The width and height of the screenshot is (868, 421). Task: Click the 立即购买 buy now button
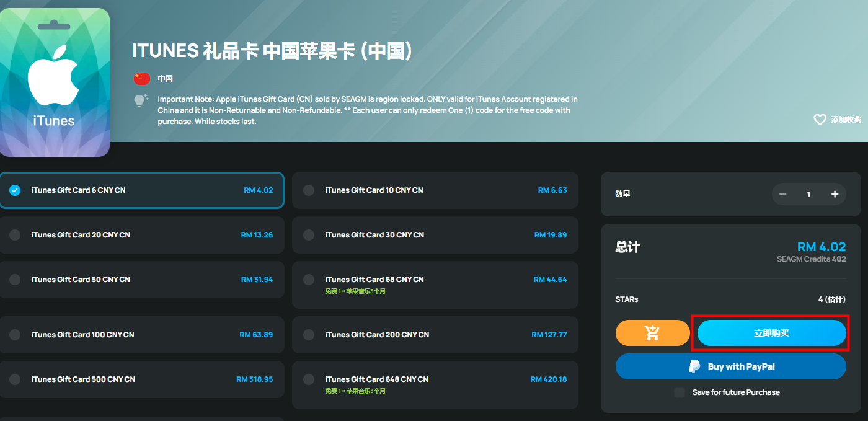pyautogui.click(x=772, y=333)
